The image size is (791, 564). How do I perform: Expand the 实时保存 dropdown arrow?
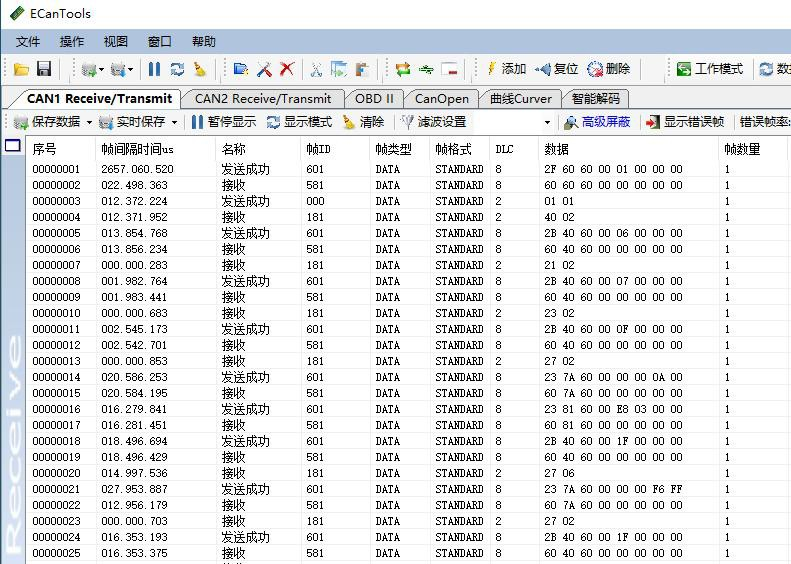(x=174, y=122)
